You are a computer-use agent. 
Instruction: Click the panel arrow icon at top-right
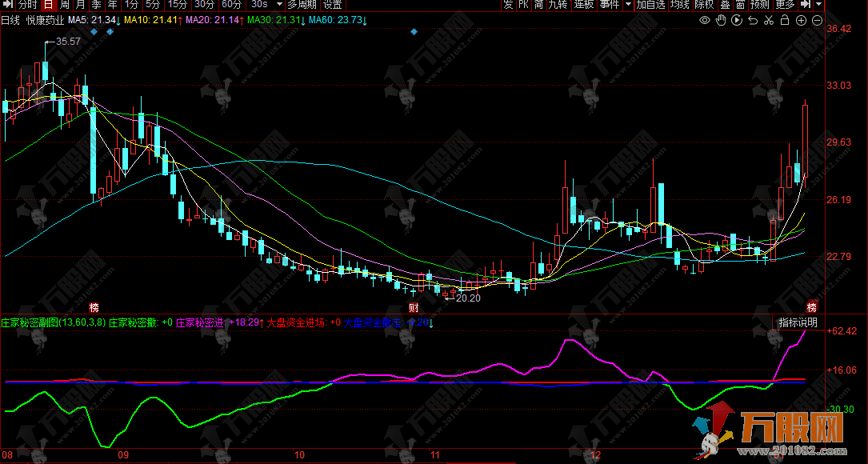(805, 5)
